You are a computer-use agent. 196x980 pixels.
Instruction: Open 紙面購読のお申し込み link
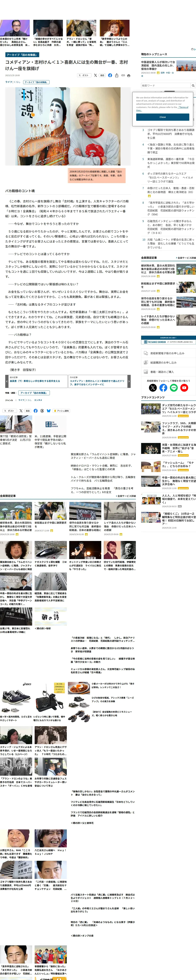(x=168, y=363)
